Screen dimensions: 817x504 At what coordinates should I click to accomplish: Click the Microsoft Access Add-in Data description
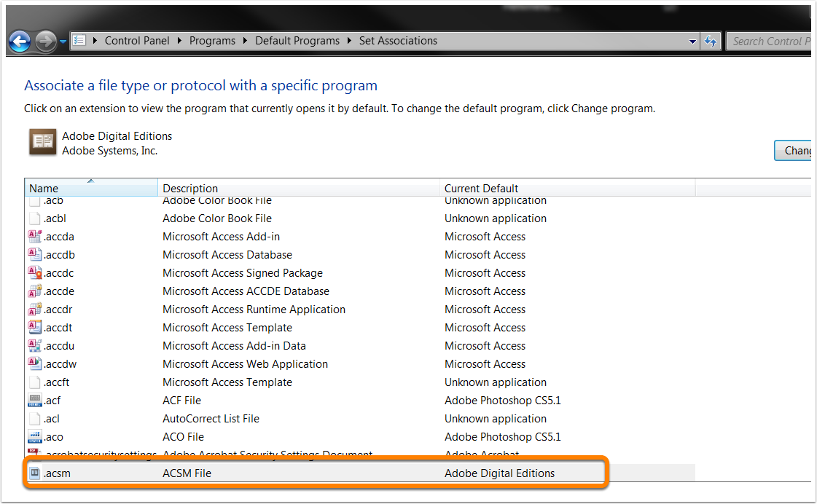point(235,346)
